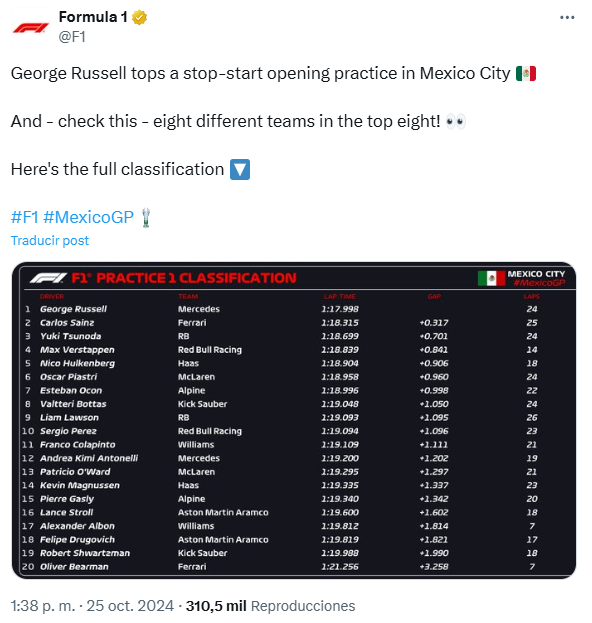Click the 25 oct. 2024 date
The width and height of the screenshot is (592, 623).
click(130, 606)
